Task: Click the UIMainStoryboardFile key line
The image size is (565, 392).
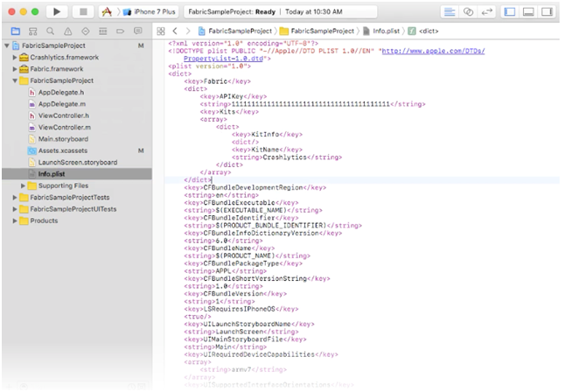Action: [x=245, y=339]
